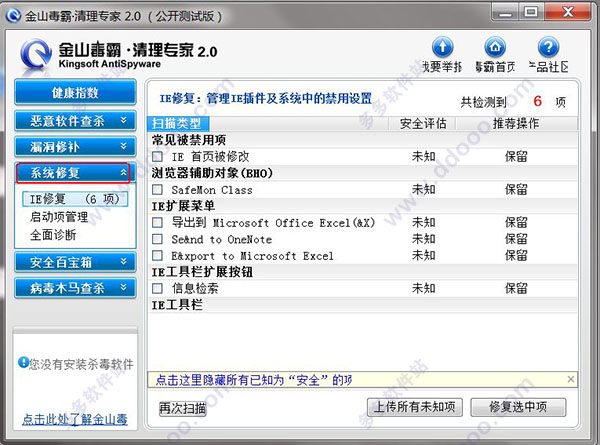Close the yellow hide-safe-items notice bar
The height and width of the screenshot is (445, 600).
(x=571, y=379)
